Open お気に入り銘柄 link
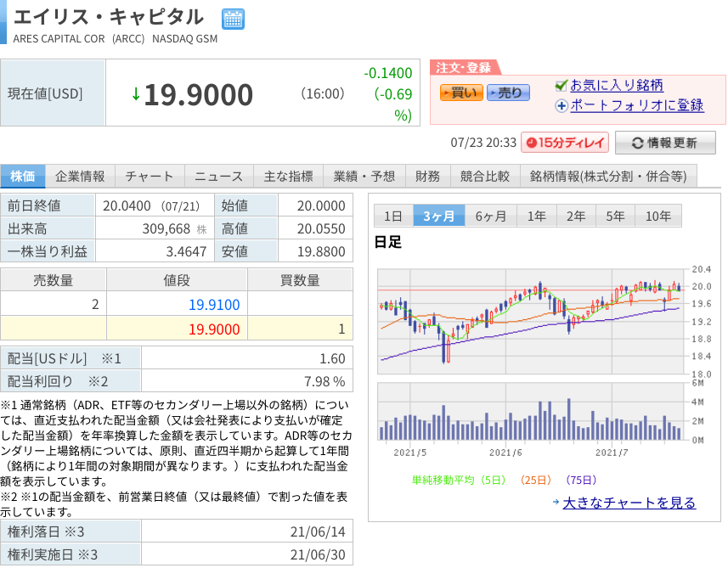The image size is (728, 568). click(616, 86)
